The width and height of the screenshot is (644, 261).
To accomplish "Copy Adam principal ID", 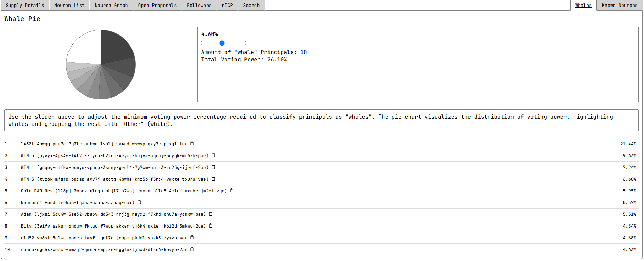I will click(211, 214).
